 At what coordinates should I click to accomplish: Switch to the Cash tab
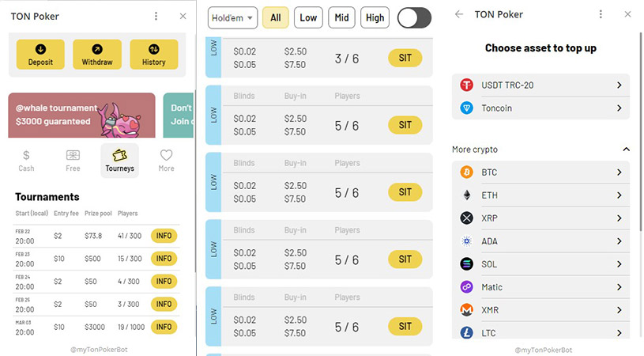[26, 160]
